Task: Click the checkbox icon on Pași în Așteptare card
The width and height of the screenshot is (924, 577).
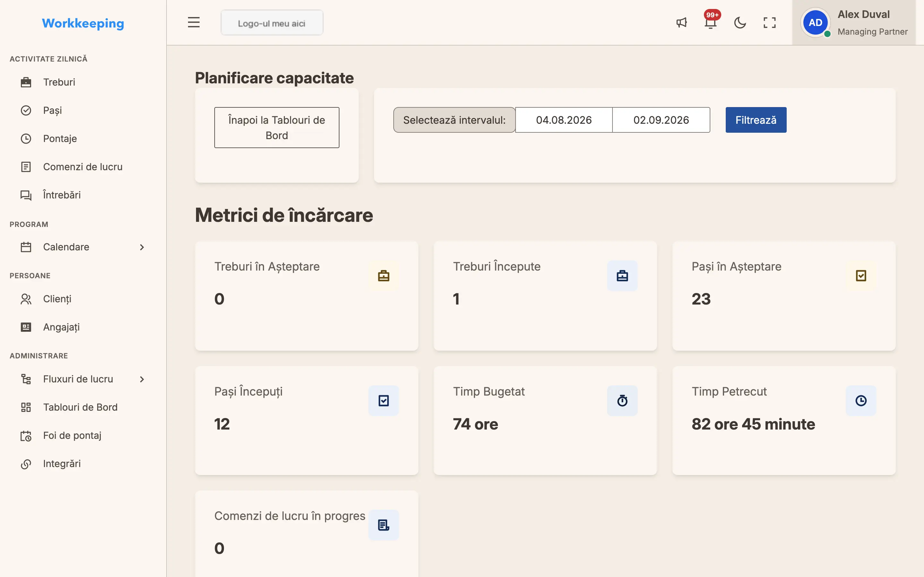Action: [860, 276]
